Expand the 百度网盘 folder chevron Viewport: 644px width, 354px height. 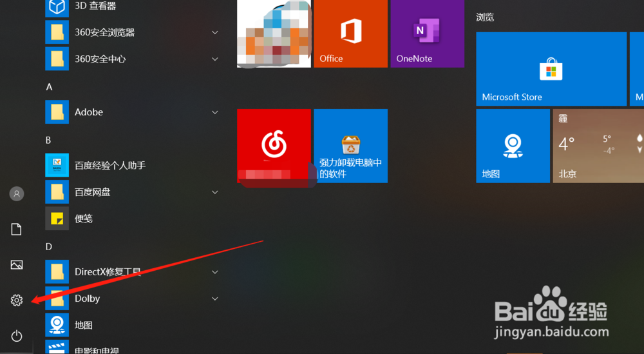tap(215, 192)
